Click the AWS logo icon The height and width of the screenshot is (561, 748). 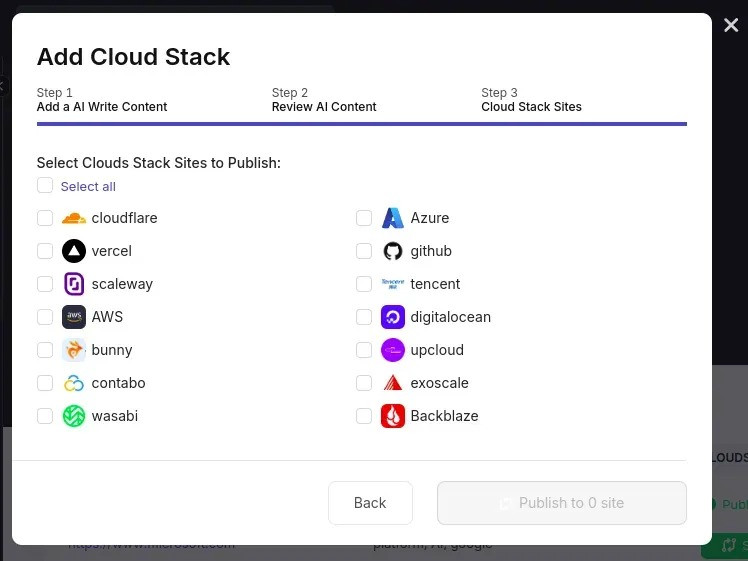pos(74,317)
